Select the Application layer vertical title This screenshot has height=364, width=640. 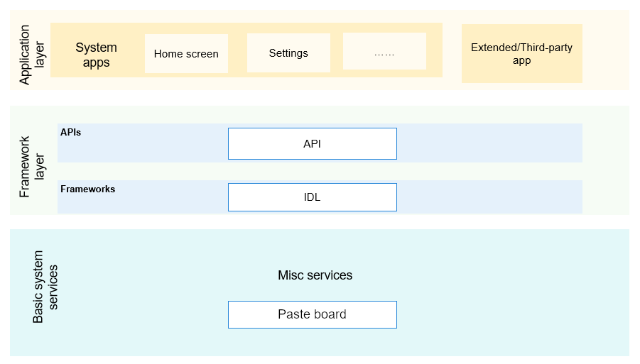[31, 55]
